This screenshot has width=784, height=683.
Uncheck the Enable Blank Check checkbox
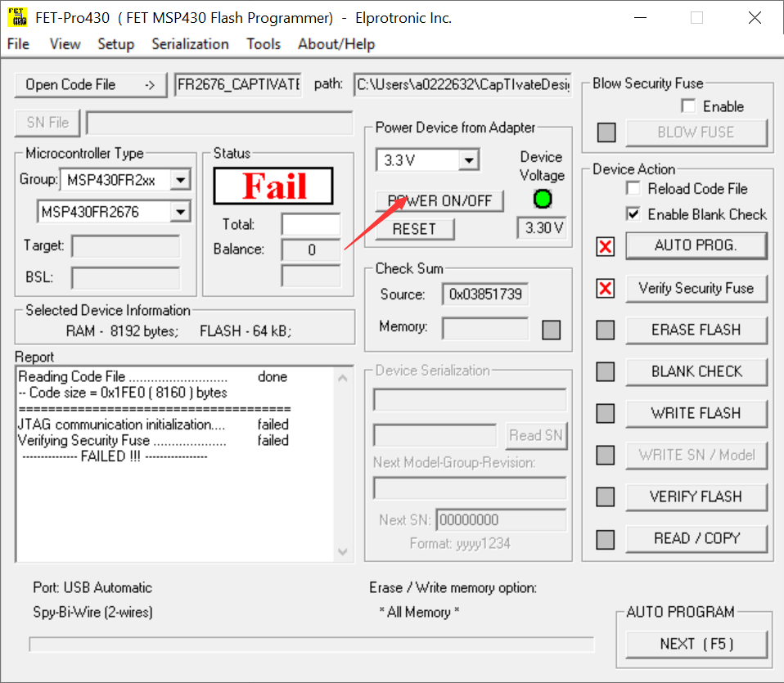[x=633, y=214]
